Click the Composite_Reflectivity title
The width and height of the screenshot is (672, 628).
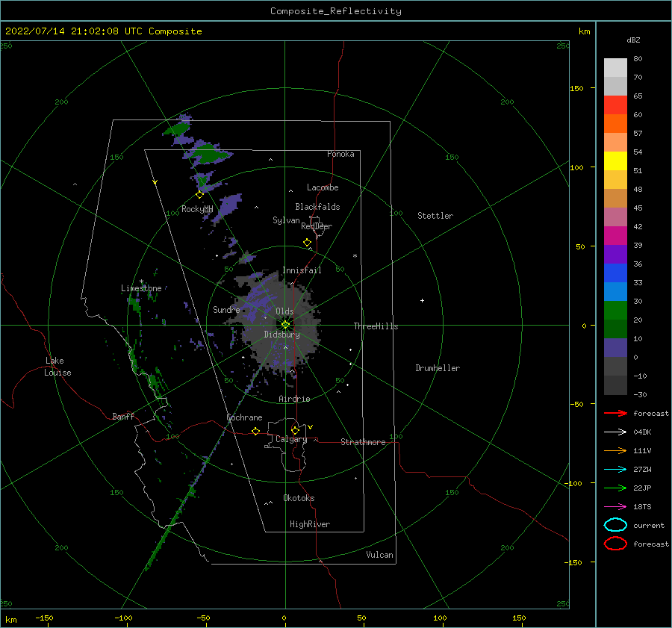point(336,11)
